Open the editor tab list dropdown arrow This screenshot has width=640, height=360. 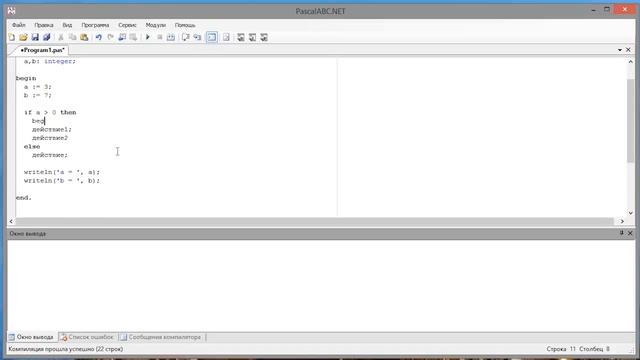pos(620,50)
